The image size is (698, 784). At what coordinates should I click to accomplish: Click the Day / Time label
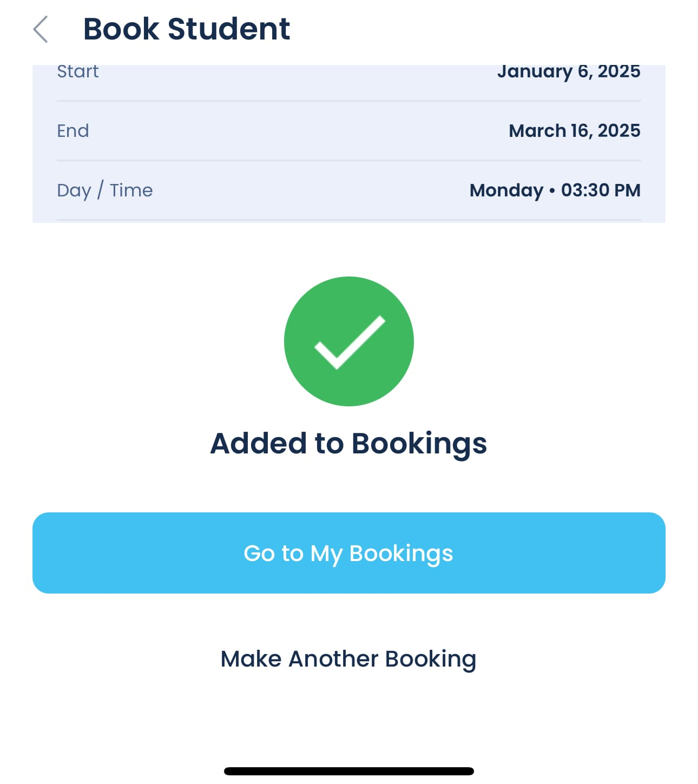click(105, 190)
